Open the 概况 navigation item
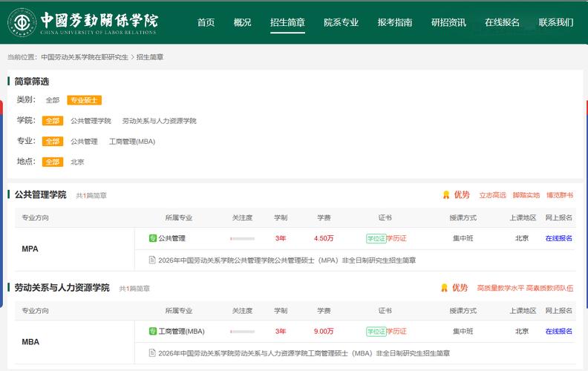The image size is (588, 371). pos(242,22)
